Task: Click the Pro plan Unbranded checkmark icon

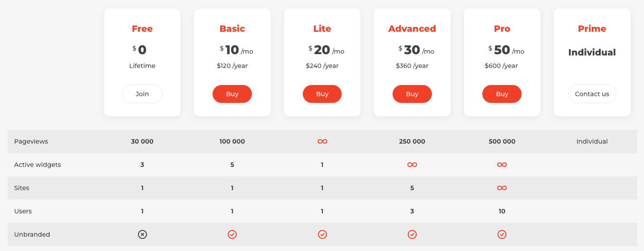Action: [502, 234]
